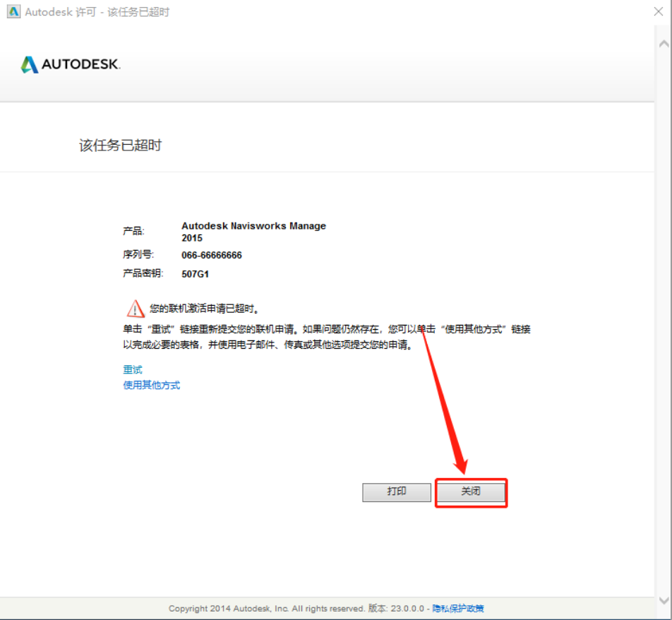This screenshot has height=620, width=672.
Task: Click the 该任务已超时 page heading
Action: coord(120,145)
